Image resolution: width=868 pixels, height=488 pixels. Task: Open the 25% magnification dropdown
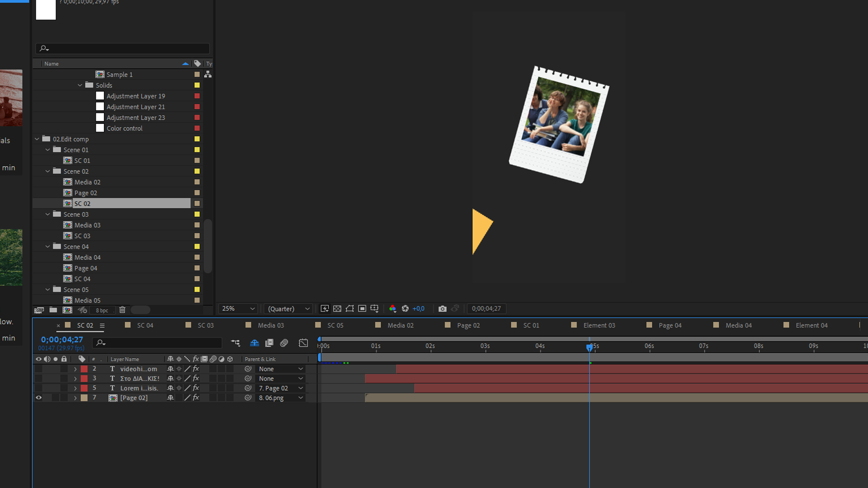point(238,309)
